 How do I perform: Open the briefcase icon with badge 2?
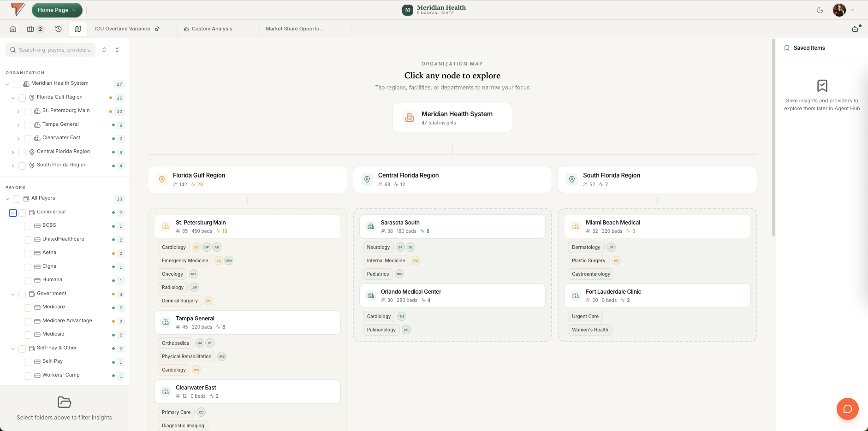tap(35, 29)
